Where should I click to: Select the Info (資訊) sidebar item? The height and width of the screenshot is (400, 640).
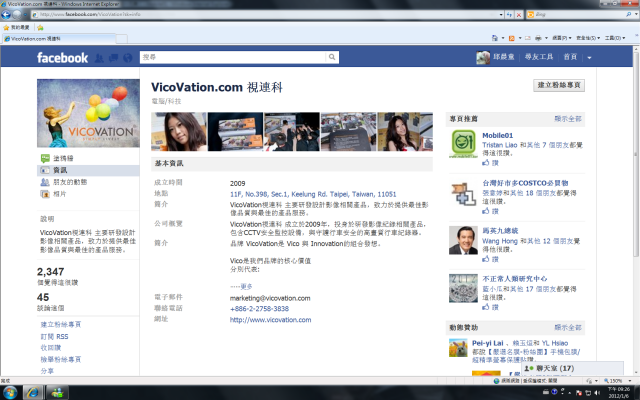(x=88, y=170)
